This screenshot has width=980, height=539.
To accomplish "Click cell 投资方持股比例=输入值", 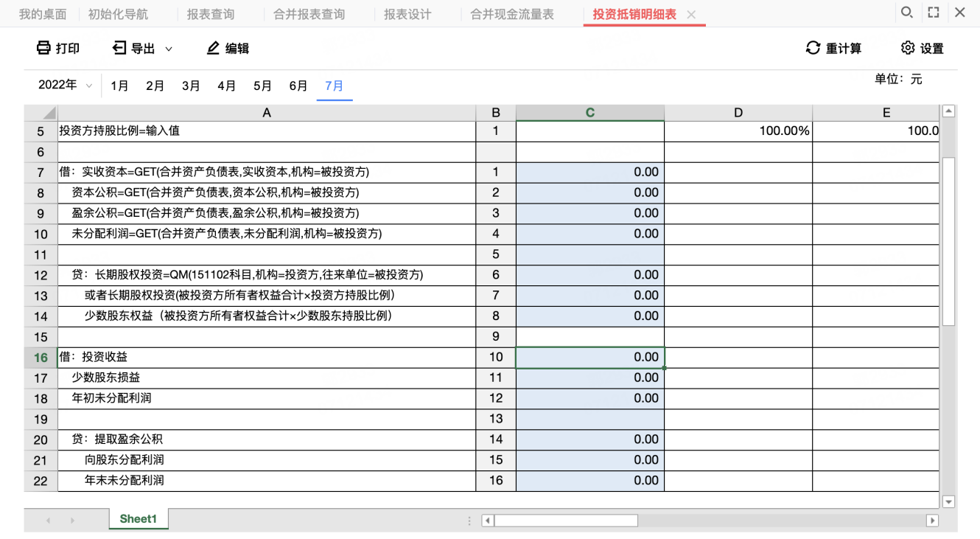I will 267,131.
